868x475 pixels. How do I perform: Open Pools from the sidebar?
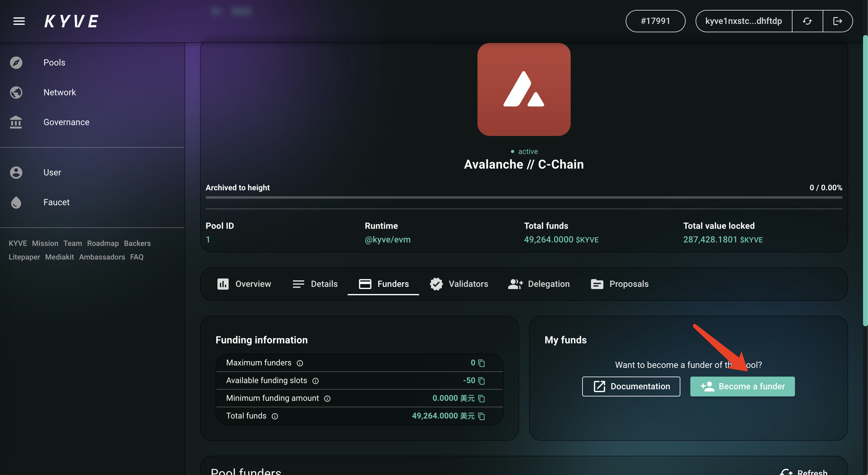[x=54, y=63]
